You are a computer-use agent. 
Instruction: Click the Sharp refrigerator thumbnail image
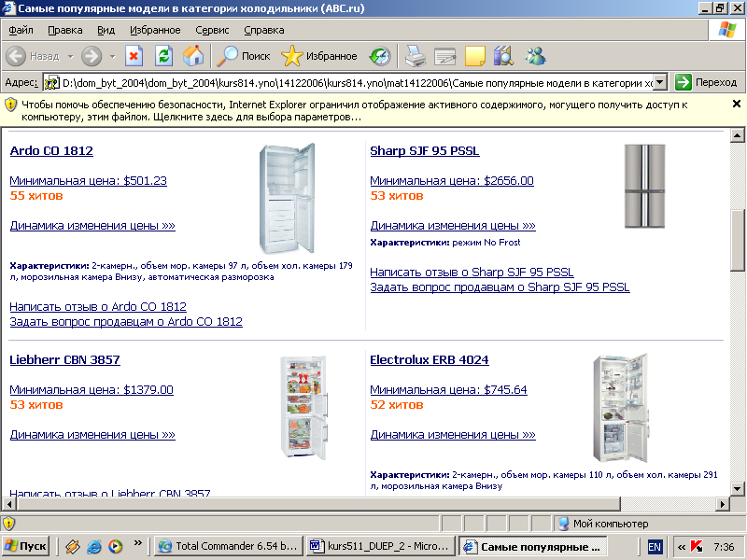[644, 186]
